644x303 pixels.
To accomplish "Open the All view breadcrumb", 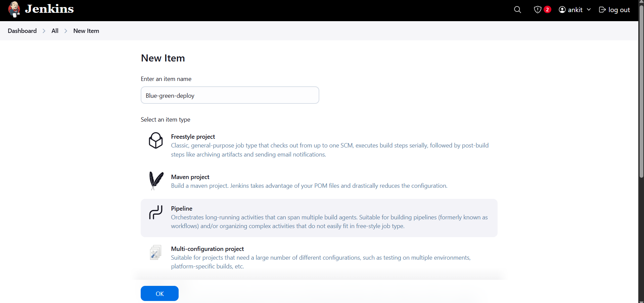I will click(x=55, y=31).
